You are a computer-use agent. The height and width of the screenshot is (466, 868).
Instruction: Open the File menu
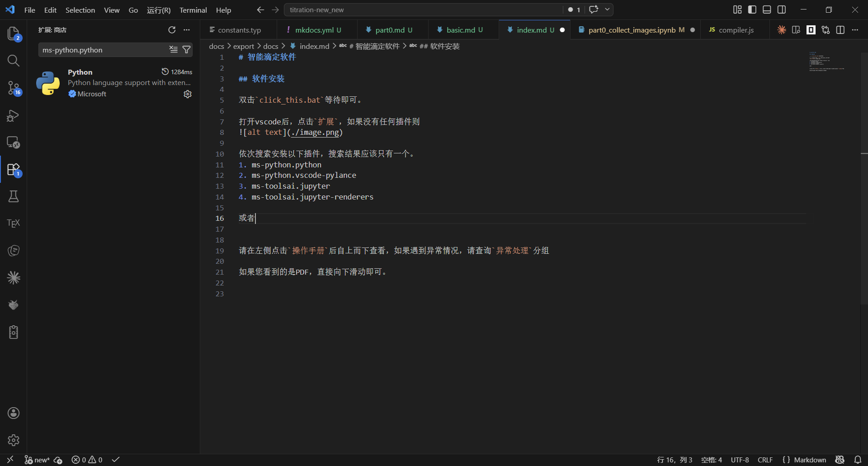click(30, 10)
